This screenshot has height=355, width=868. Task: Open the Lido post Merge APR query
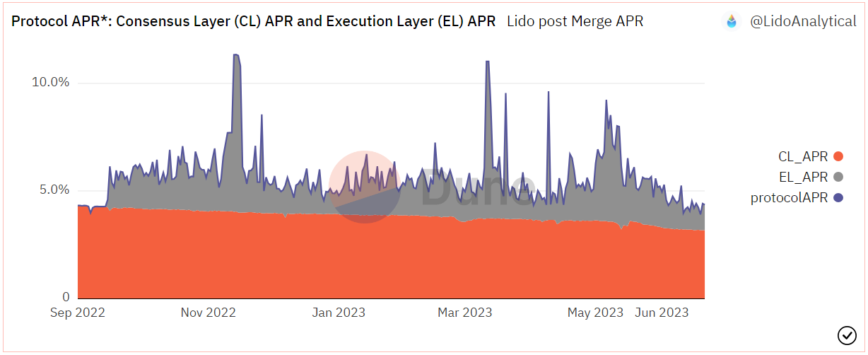click(x=575, y=21)
